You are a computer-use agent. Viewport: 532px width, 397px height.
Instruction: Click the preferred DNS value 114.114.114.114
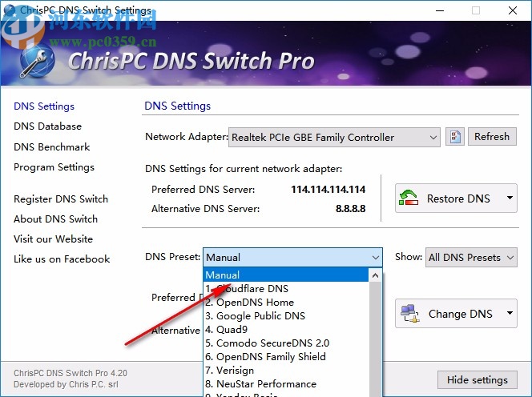pyautogui.click(x=328, y=189)
